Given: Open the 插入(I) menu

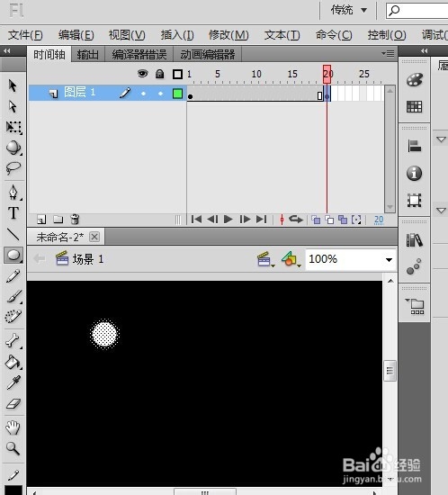Looking at the screenshot, I should pos(177,35).
